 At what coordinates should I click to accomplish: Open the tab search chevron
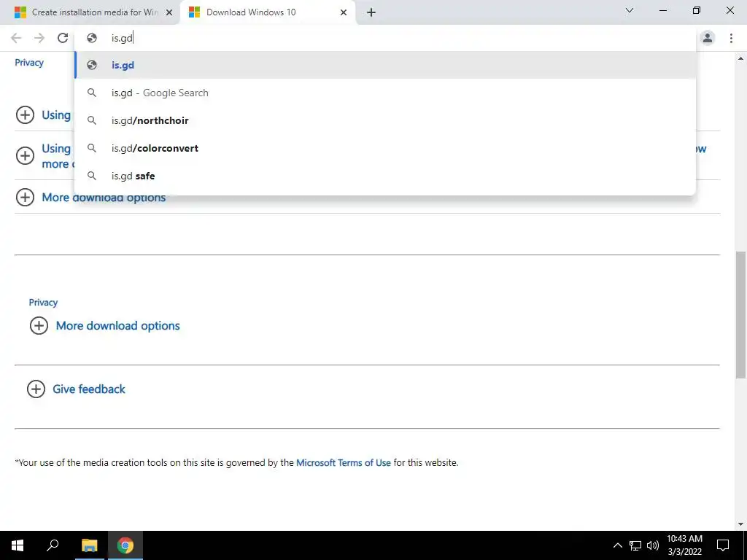coord(630,10)
